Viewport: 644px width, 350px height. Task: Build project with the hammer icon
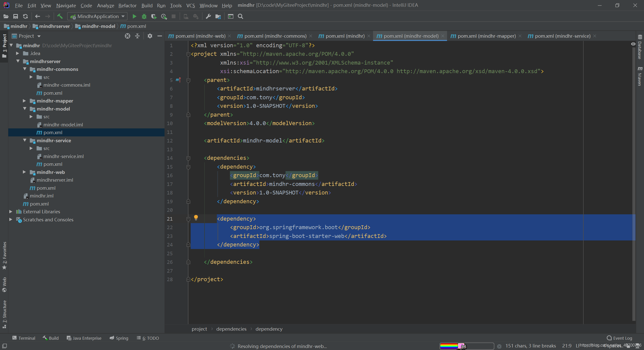point(60,16)
